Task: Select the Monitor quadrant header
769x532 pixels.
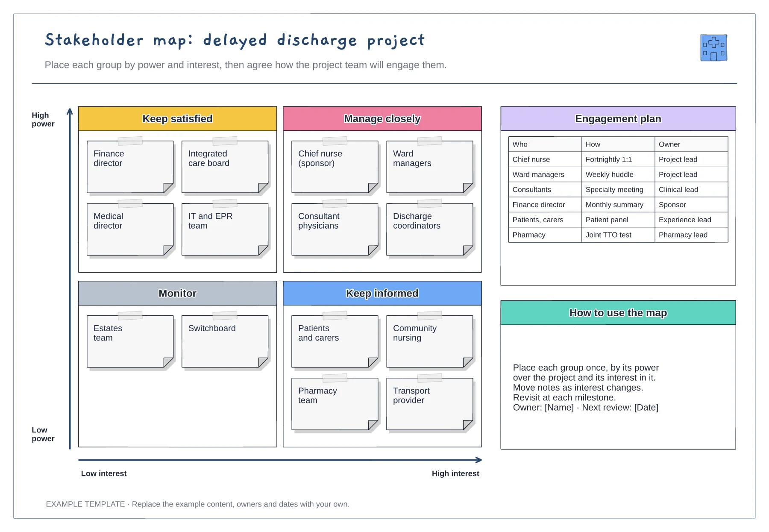Action: click(x=177, y=293)
